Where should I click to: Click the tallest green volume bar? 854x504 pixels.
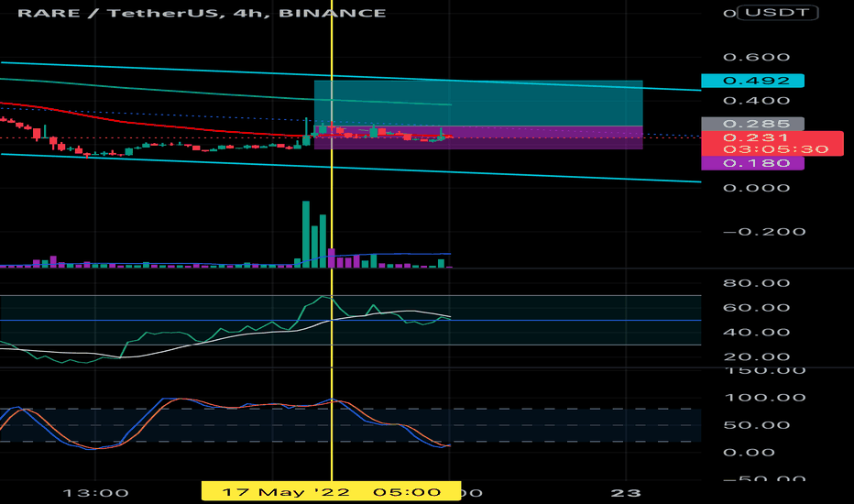coord(306,235)
